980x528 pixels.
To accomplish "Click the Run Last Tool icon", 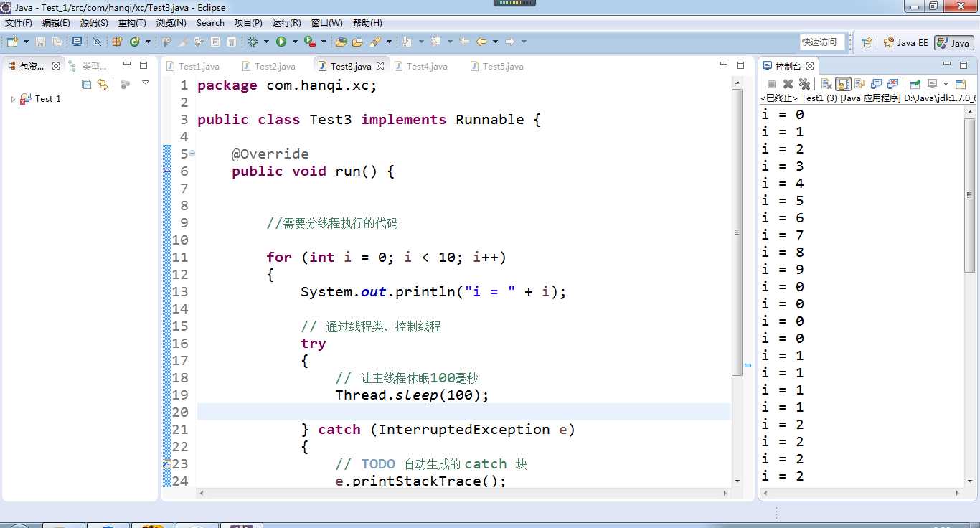I will (x=309, y=42).
